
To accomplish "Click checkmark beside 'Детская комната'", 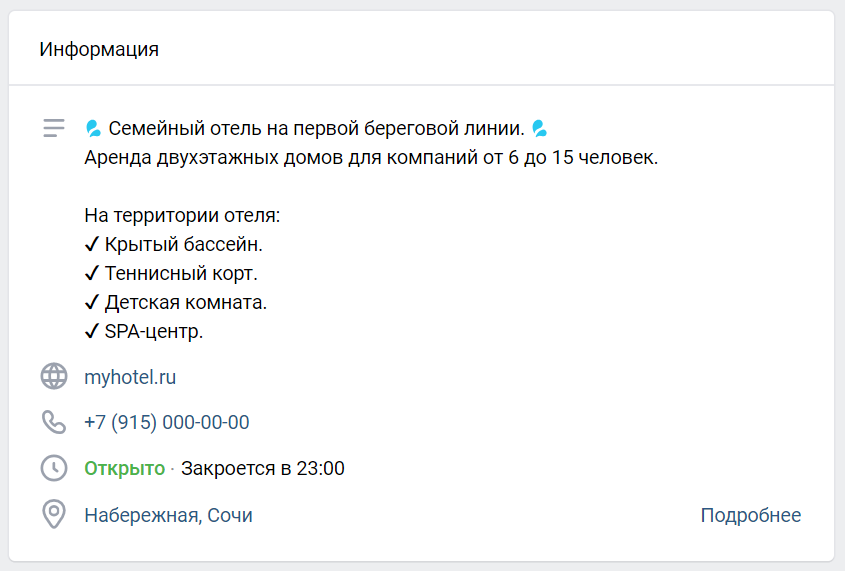I will [92, 302].
